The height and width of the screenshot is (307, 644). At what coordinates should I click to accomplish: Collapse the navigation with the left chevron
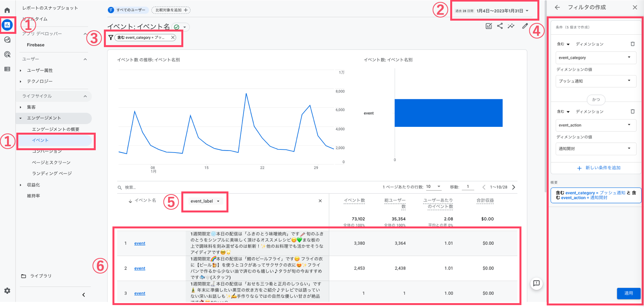coord(83,295)
